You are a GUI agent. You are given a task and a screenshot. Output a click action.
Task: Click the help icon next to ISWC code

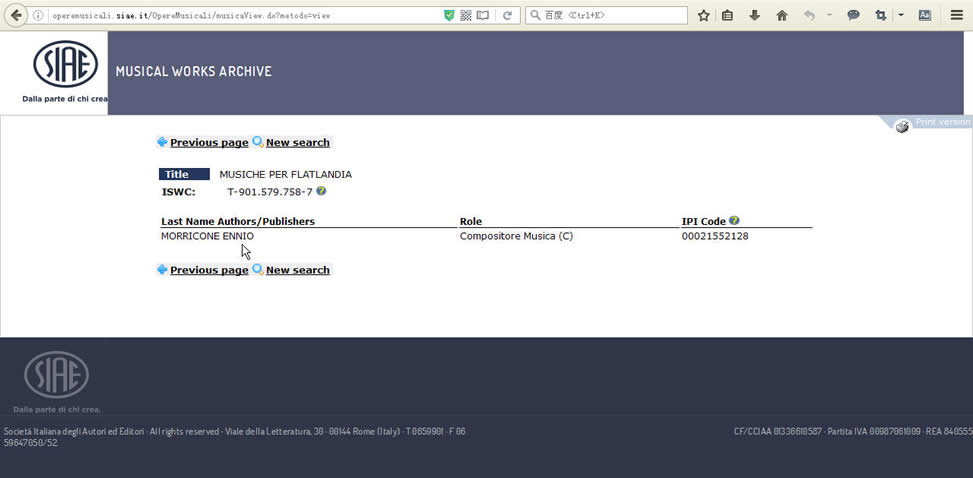(321, 191)
